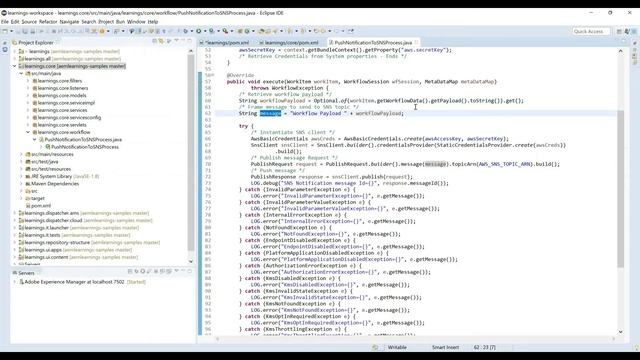
Task: Click the Smart Insert status bar entry
Action: 445,347
